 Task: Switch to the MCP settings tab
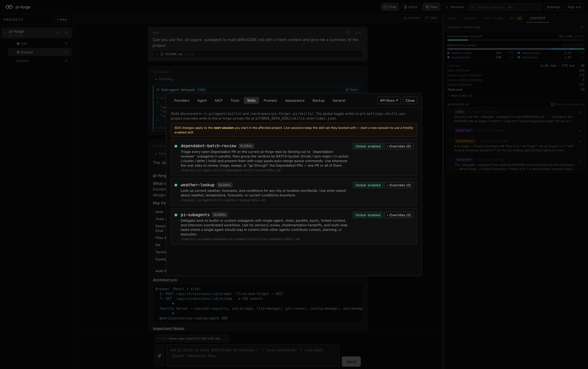(x=219, y=101)
